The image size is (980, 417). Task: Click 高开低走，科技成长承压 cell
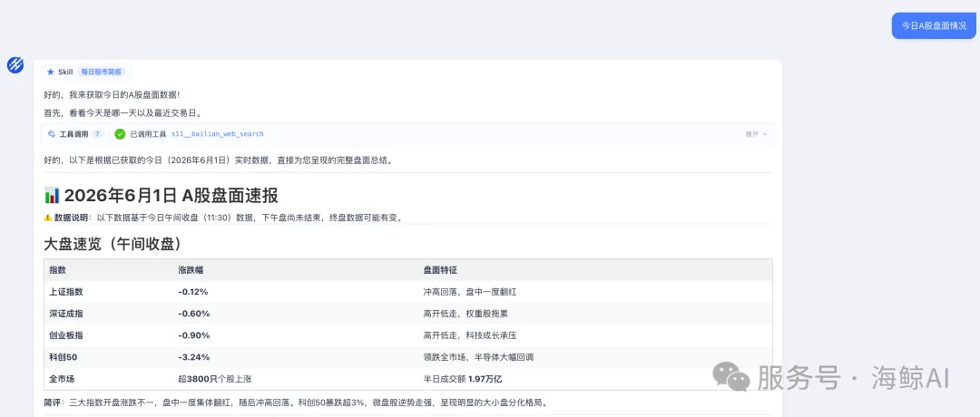click(x=469, y=335)
